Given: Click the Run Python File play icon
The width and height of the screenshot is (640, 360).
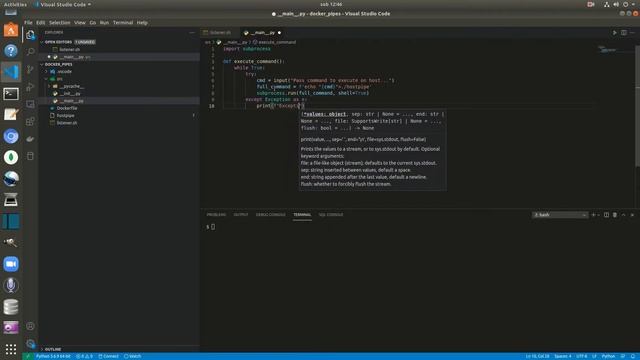Looking at the screenshot, I should 614,33.
